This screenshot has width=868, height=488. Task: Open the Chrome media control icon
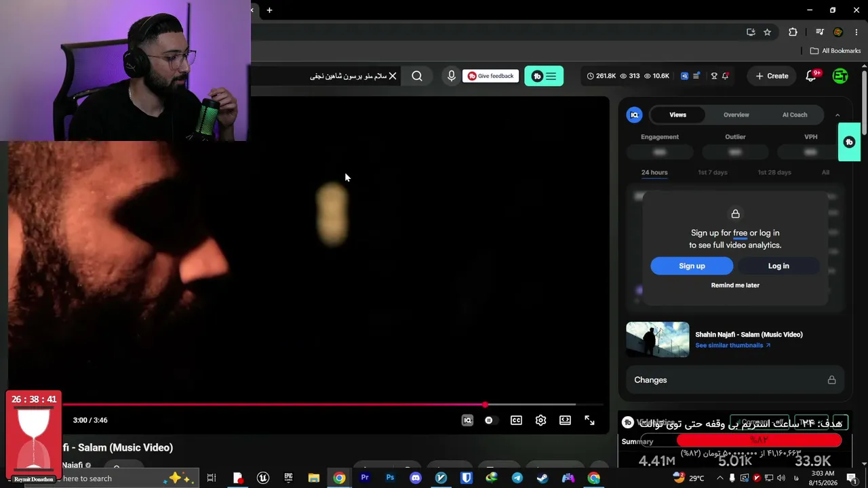click(x=820, y=32)
